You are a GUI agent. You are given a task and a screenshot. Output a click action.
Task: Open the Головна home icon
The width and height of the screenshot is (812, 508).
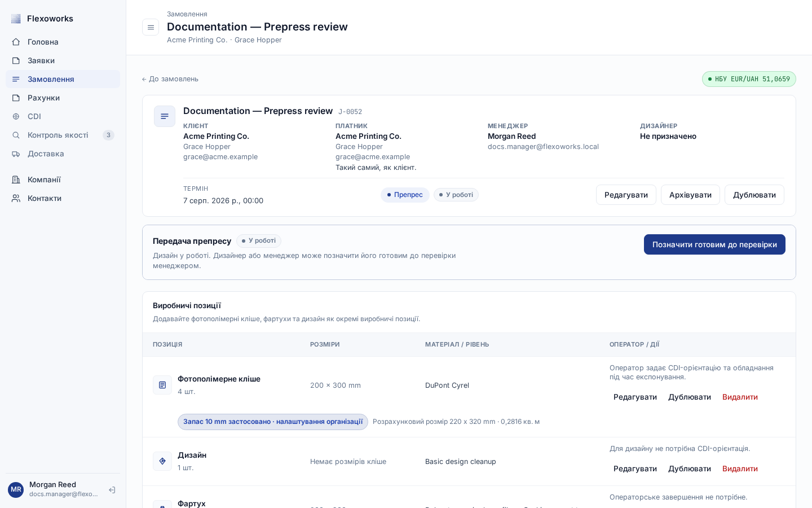click(x=16, y=42)
